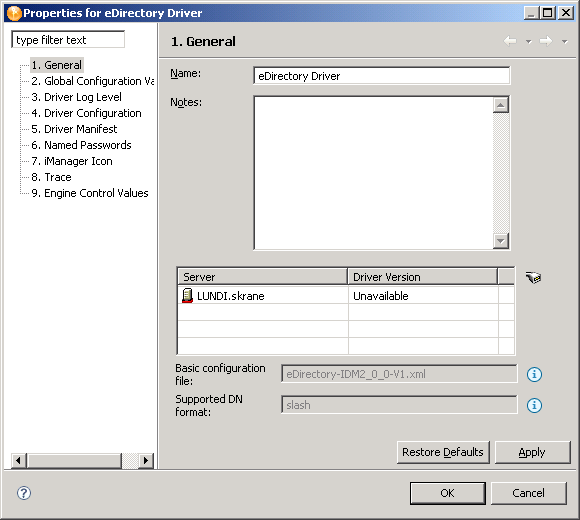Image resolution: width=580 pixels, height=520 pixels.
Task: Maximize the Properties dialog window
Action: (x=547, y=13)
